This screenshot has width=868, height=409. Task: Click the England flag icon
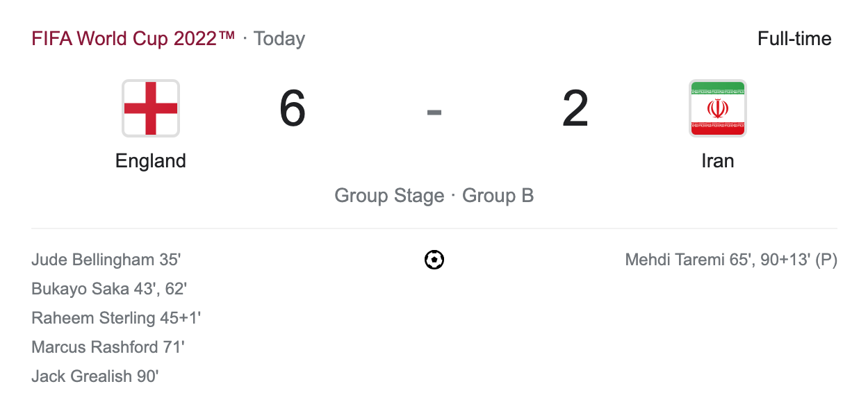coord(151,108)
